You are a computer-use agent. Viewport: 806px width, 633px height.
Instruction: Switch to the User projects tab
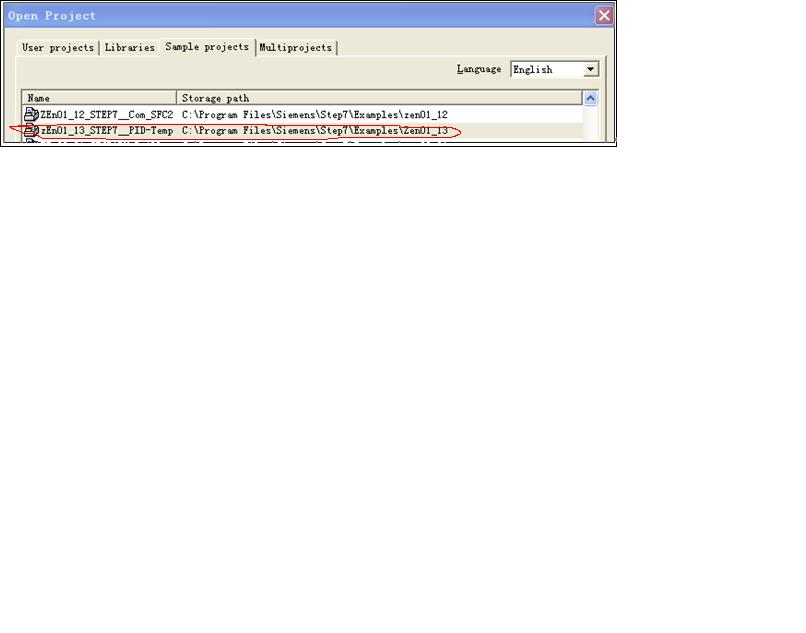[58, 47]
